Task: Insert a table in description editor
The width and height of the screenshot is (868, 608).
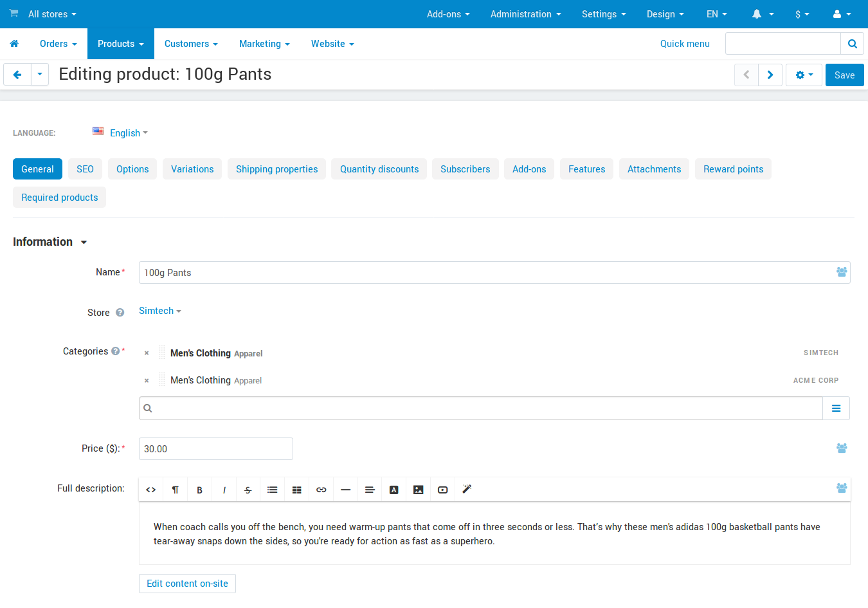Action: (x=297, y=490)
